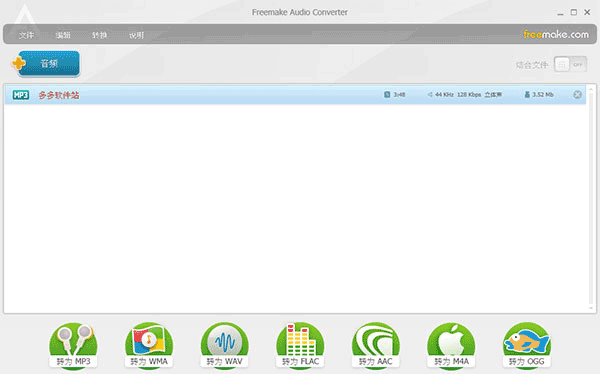Open the 文件 menu
The height and width of the screenshot is (374, 600).
click(x=26, y=35)
